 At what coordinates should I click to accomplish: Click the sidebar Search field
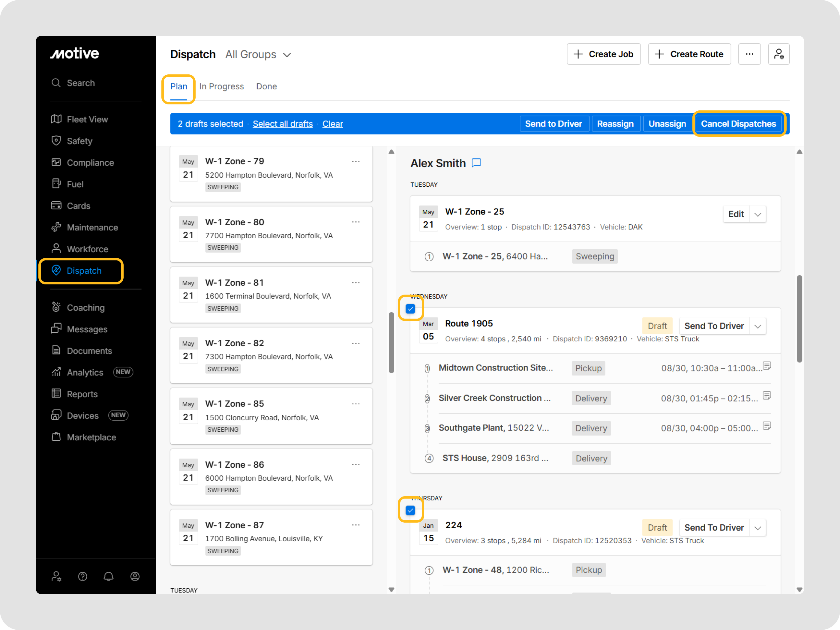click(80, 83)
